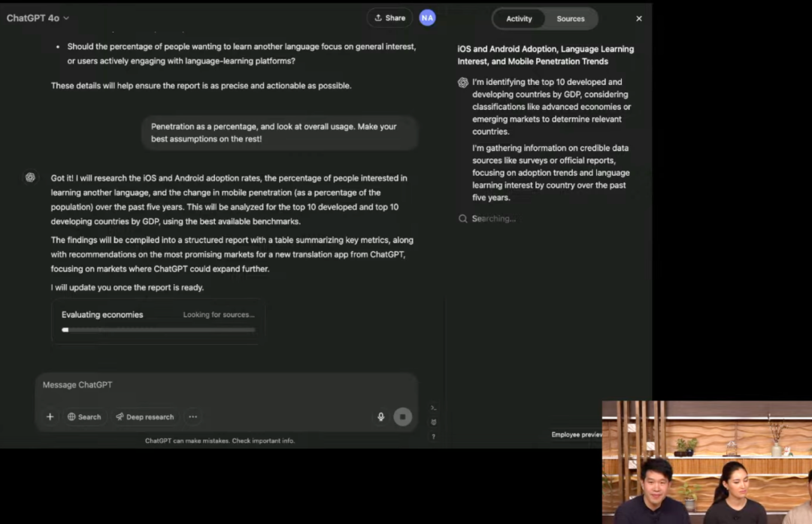Switch to the Sources tab
Viewport: 812px width, 524px height.
pos(571,19)
